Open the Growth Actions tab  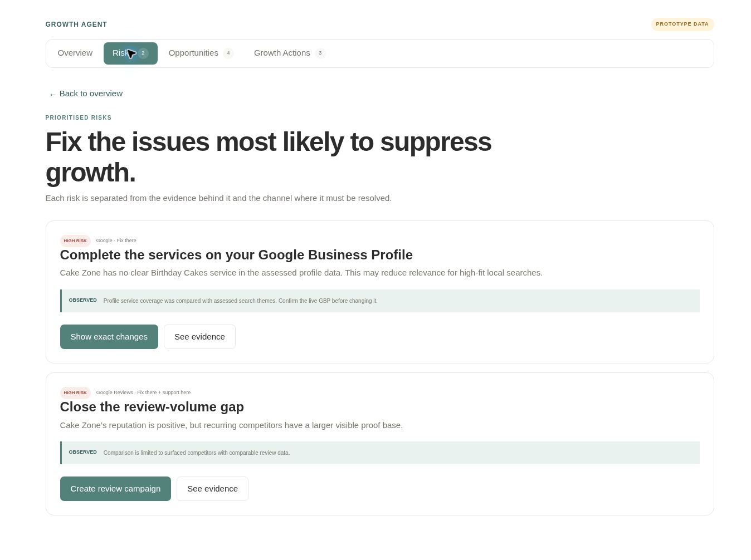[x=290, y=53]
